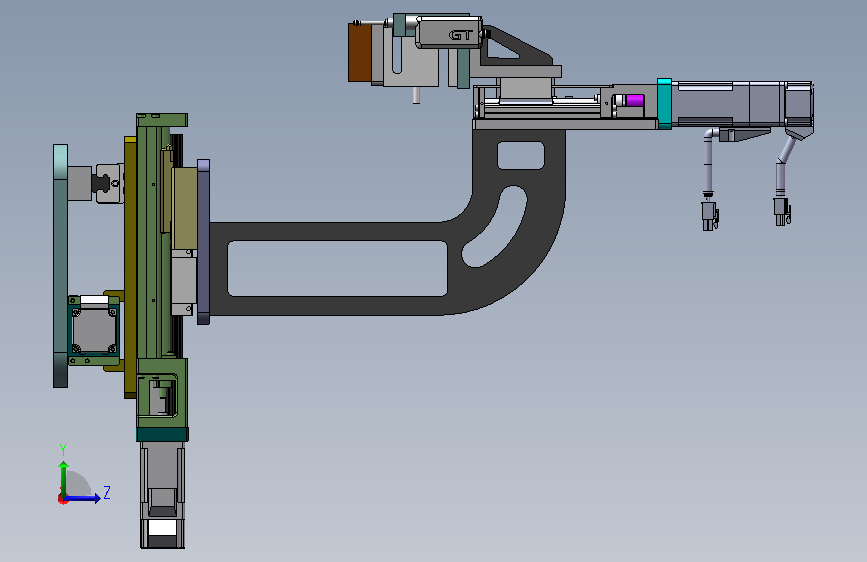
Task: Select the dark teal band below the green housing
Action: point(163,434)
